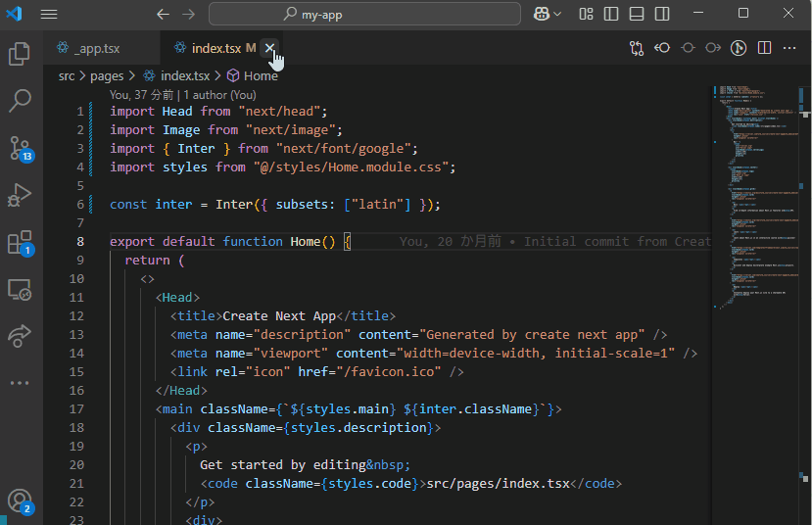The image size is (812, 525).
Task: Click the VS Code logo icon
Action: [x=14, y=14]
